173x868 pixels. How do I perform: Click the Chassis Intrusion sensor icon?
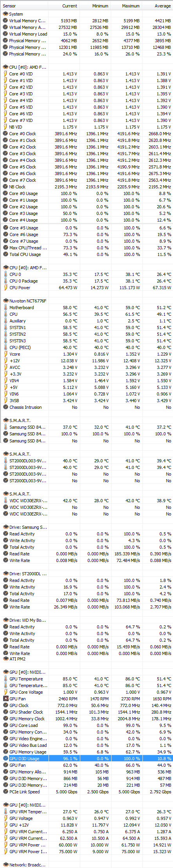(x=5, y=407)
